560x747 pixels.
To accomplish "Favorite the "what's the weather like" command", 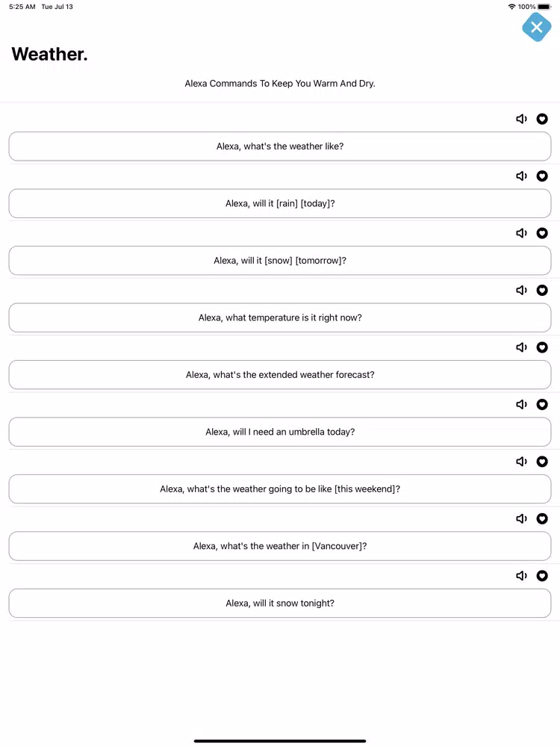I will point(542,119).
